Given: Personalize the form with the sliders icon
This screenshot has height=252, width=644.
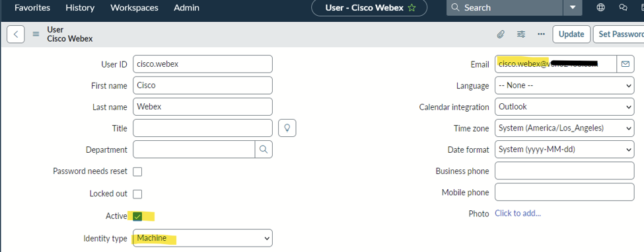Looking at the screenshot, I should click(x=520, y=34).
